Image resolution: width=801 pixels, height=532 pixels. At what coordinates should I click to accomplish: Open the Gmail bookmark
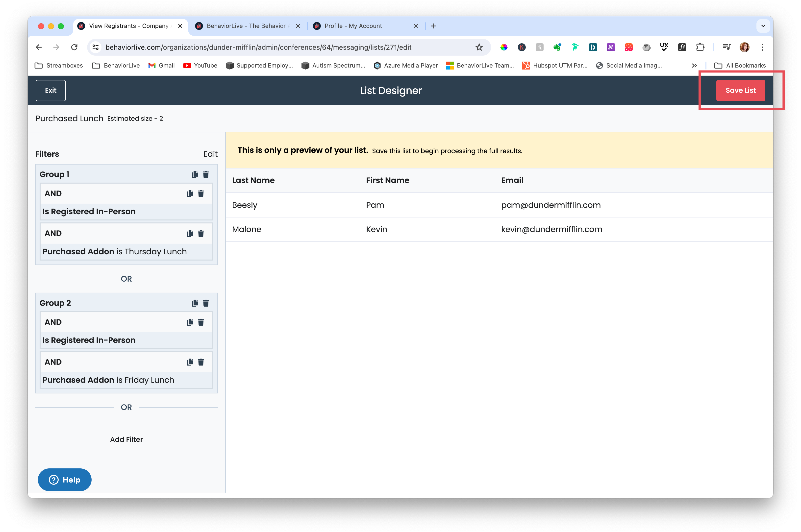coord(162,66)
